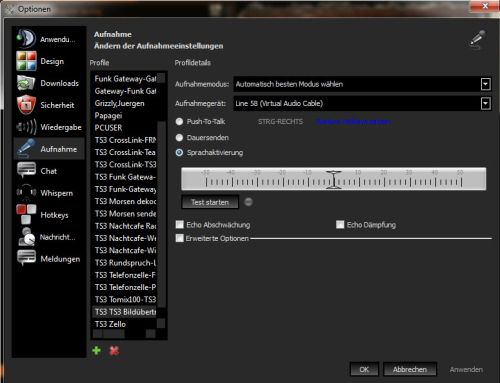Open the Anwendung settings icon
This screenshot has height=383, width=500.
[26, 38]
